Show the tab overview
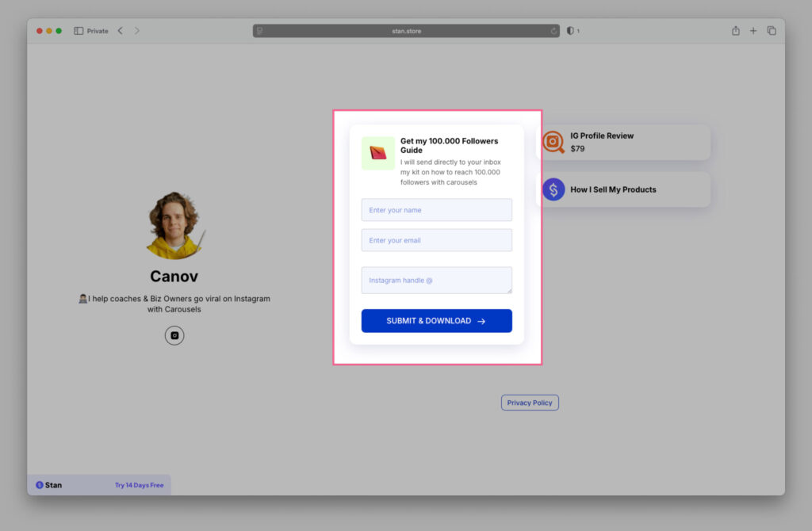The height and width of the screenshot is (531, 812). [772, 31]
